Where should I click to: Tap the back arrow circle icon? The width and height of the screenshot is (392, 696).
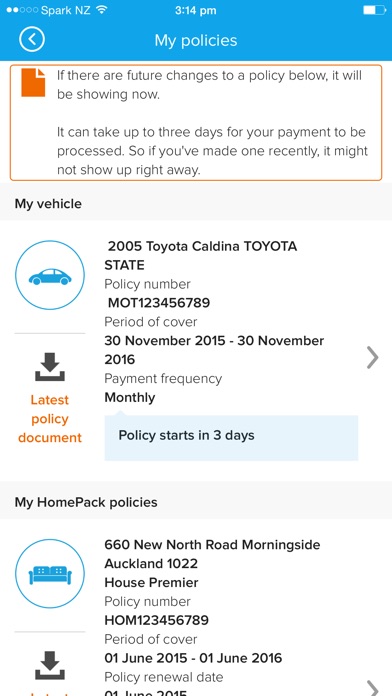(32, 40)
